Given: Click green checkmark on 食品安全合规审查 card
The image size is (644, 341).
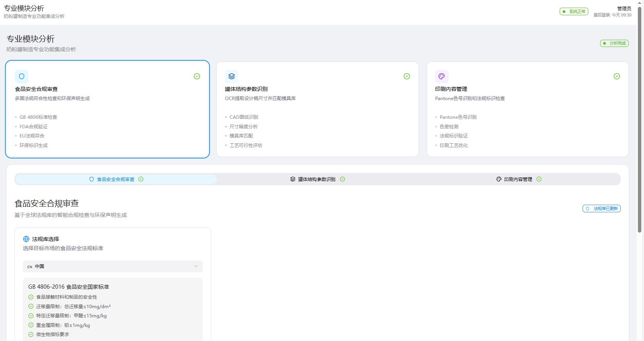Looking at the screenshot, I should (x=197, y=76).
